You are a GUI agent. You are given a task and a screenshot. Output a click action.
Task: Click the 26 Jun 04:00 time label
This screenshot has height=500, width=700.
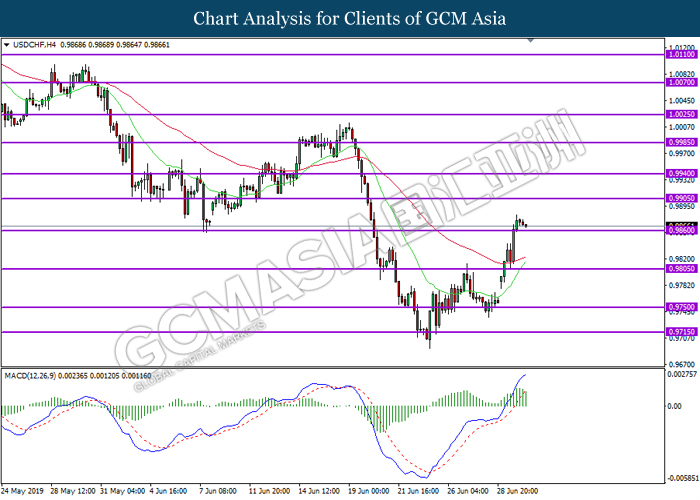[468, 491]
